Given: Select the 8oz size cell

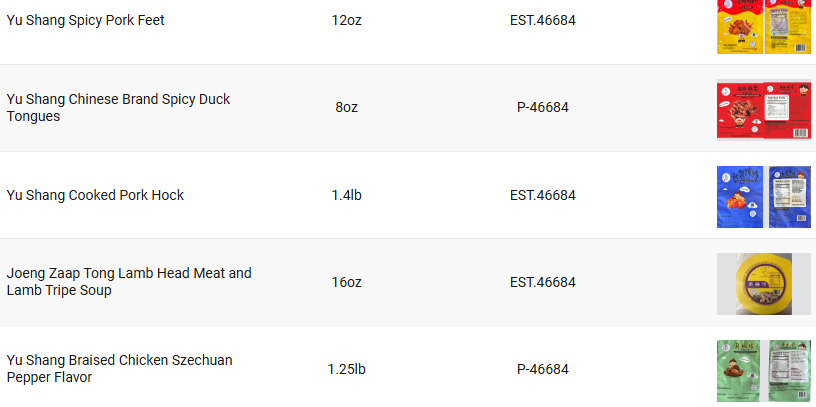Looking at the screenshot, I should coord(347,107).
